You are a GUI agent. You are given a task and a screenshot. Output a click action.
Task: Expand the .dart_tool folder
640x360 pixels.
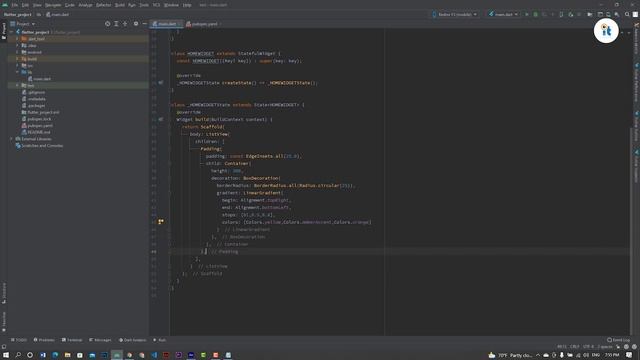click(x=17, y=39)
